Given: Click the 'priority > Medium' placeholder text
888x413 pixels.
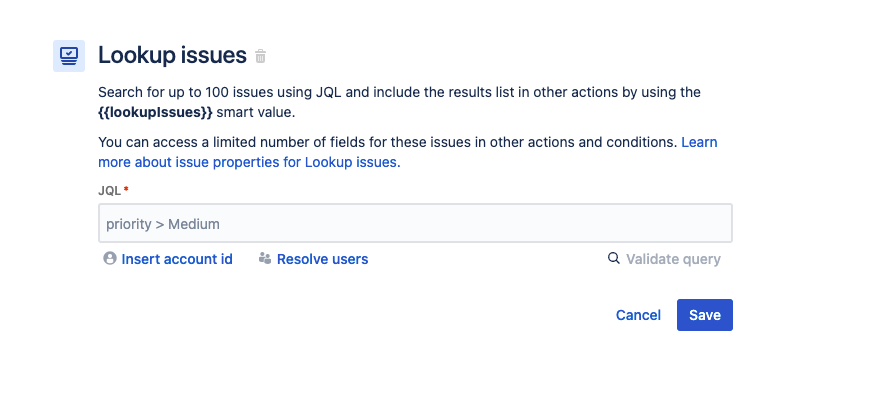Looking at the screenshot, I should click(163, 224).
